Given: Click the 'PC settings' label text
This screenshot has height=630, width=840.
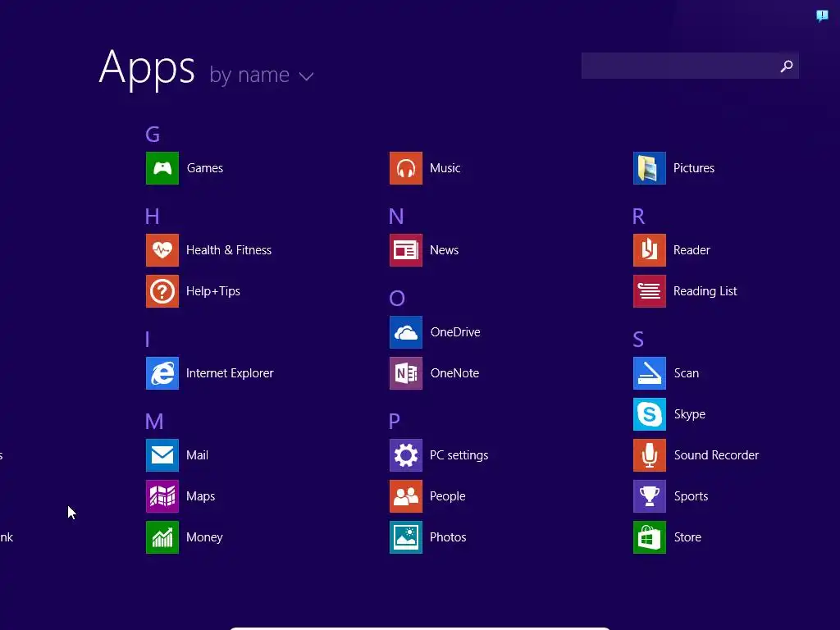Looking at the screenshot, I should point(459,455).
